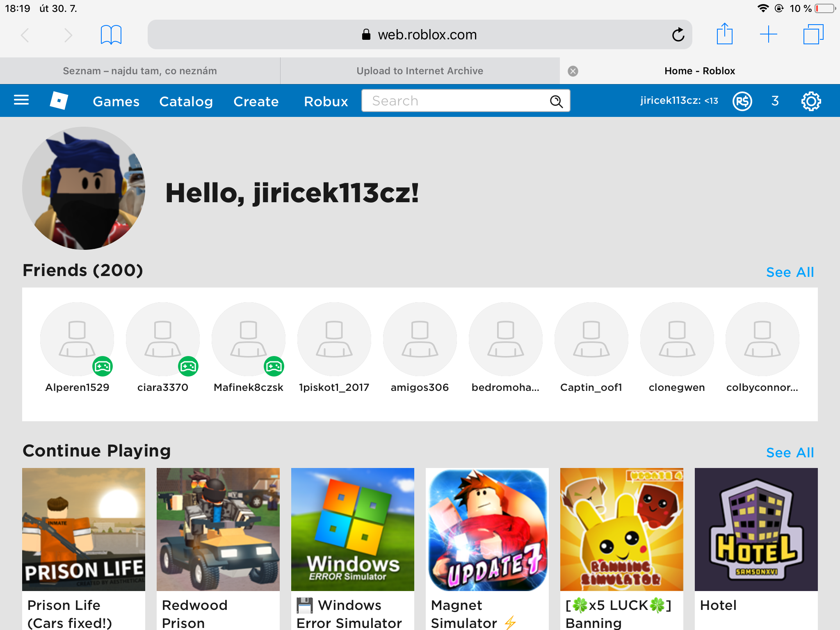
Task: Open bedromoha... friend avatar
Action: [x=506, y=339]
